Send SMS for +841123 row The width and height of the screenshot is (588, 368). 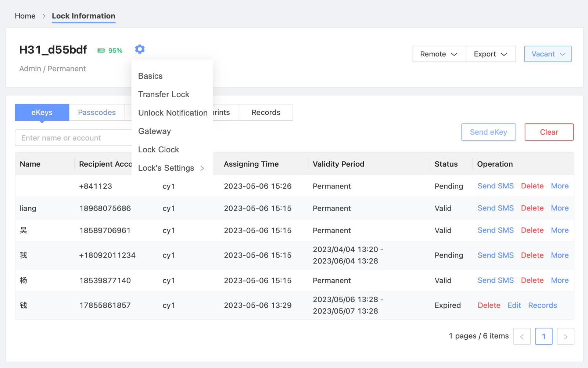(495, 186)
